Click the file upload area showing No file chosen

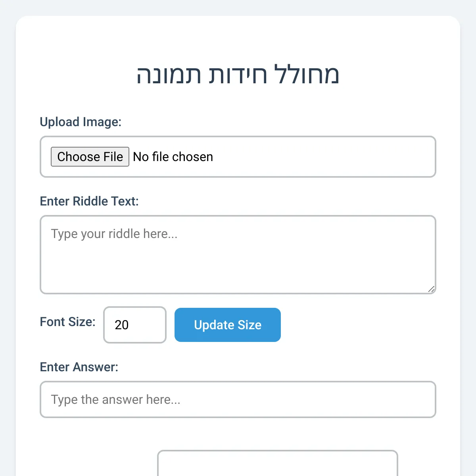pyautogui.click(x=278, y=157)
